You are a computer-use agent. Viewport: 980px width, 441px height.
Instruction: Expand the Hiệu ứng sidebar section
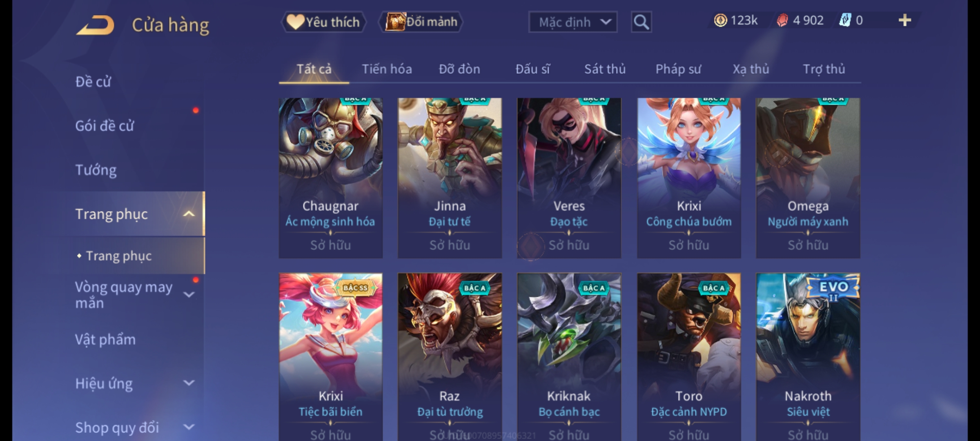189,383
